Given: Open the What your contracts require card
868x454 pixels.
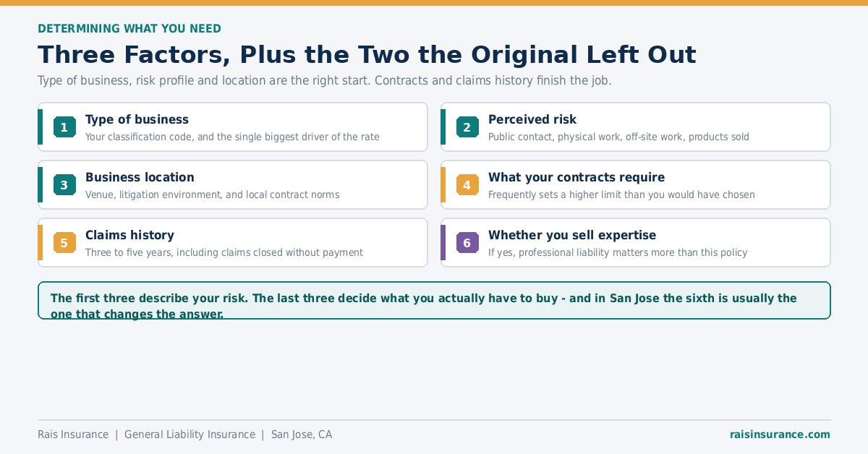Looking at the screenshot, I should [x=636, y=185].
